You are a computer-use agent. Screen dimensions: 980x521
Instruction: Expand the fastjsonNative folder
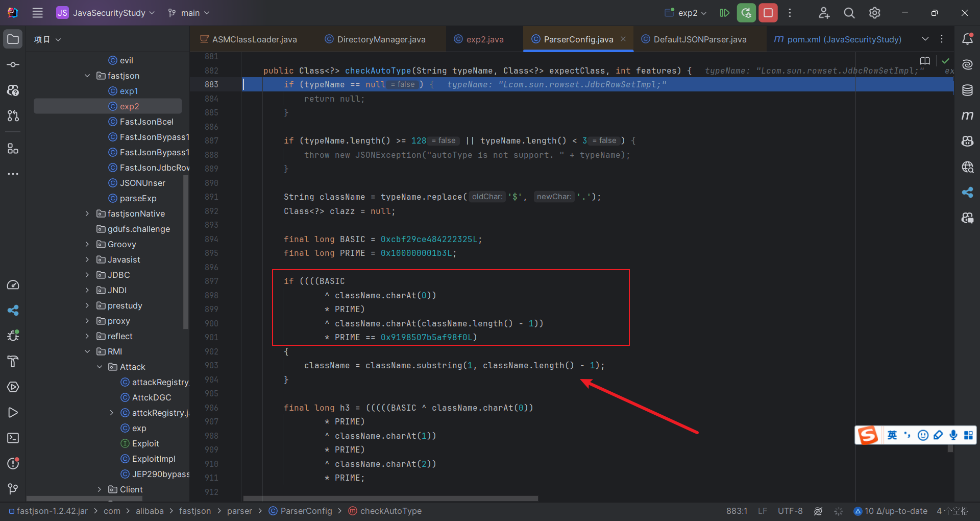[x=87, y=214]
